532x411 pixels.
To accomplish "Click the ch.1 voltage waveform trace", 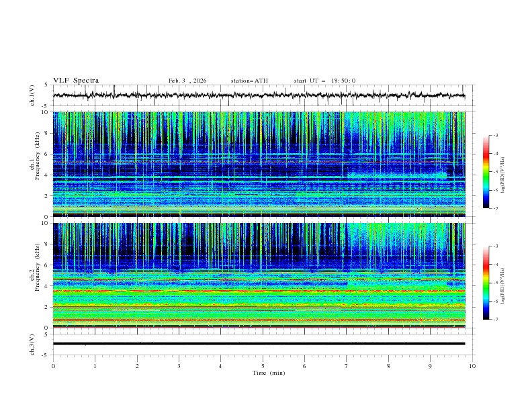I will coord(259,95).
